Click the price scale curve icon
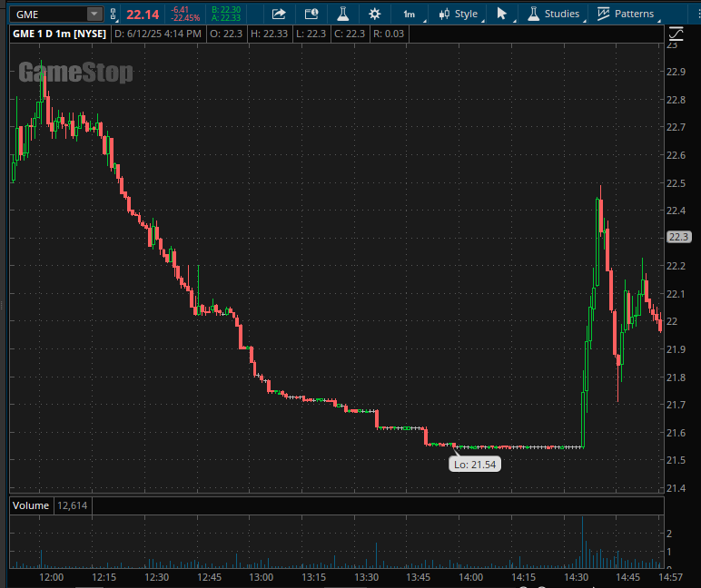This screenshot has width=701, height=588. [x=676, y=34]
